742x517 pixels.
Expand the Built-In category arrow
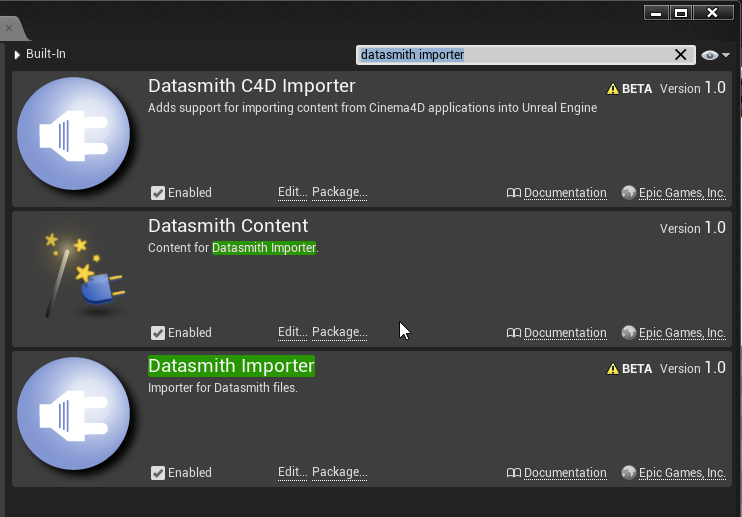[x=17, y=55]
